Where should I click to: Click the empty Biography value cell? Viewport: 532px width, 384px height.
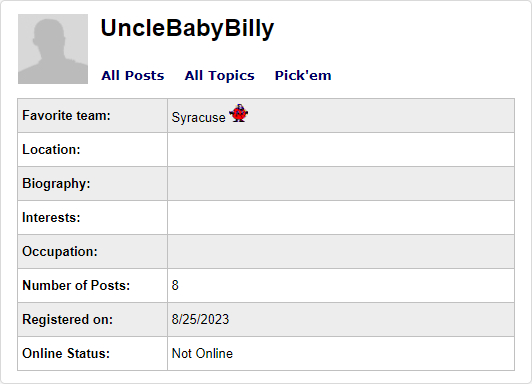[x=341, y=184]
